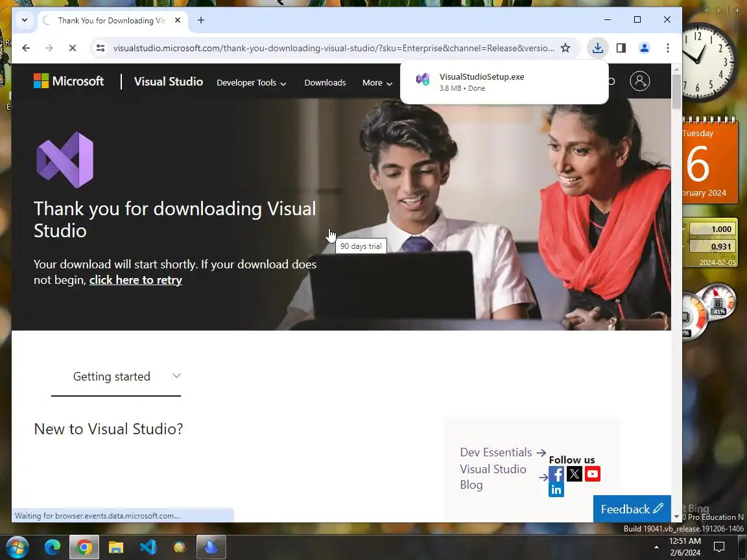The height and width of the screenshot is (560, 747).
Task: Click here to retry download link
Action: [x=136, y=280]
